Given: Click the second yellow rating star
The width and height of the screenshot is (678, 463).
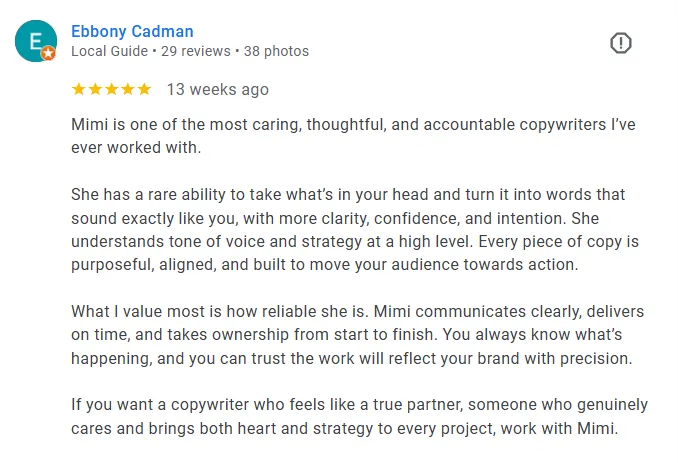Looking at the screenshot, I should pyautogui.click(x=95, y=89).
